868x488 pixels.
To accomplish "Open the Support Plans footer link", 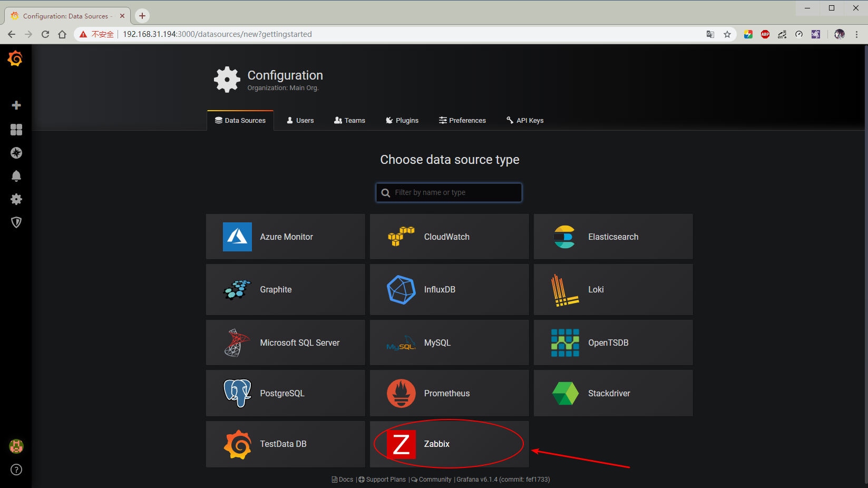I will tap(382, 480).
